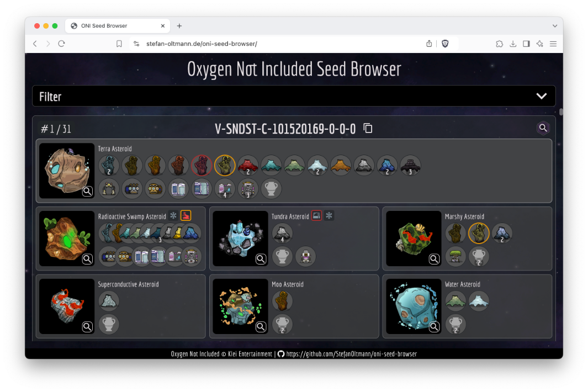Click the purple magnifier icon on seed row

tap(543, 128)
